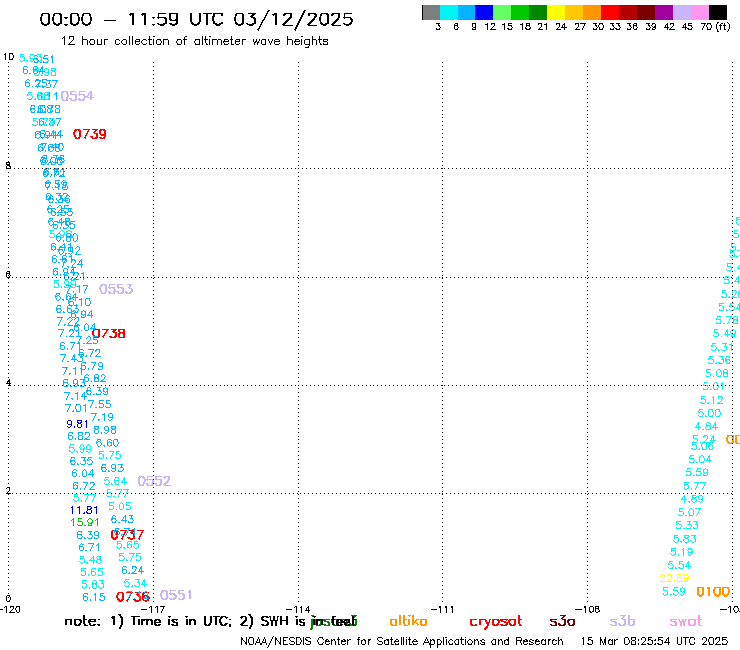Click the wave height value 5.00

click(x=709, y=414)
